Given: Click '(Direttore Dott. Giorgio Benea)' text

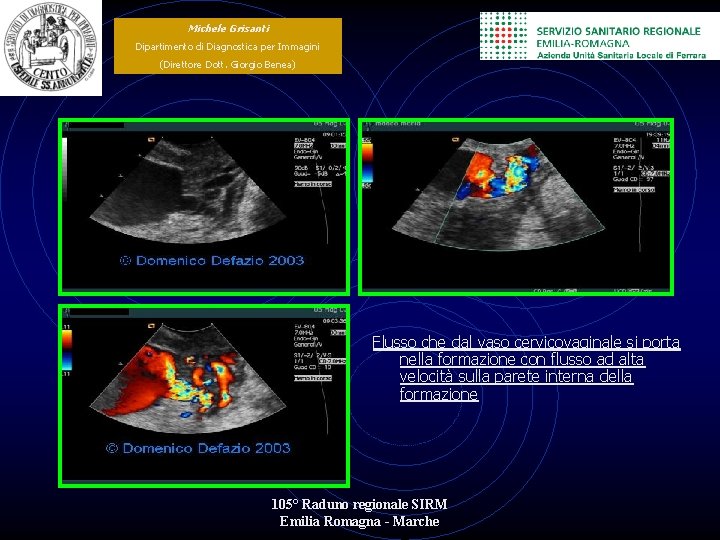Looking at the screenshot, I should pyautogui.click(x=227, y=65).
